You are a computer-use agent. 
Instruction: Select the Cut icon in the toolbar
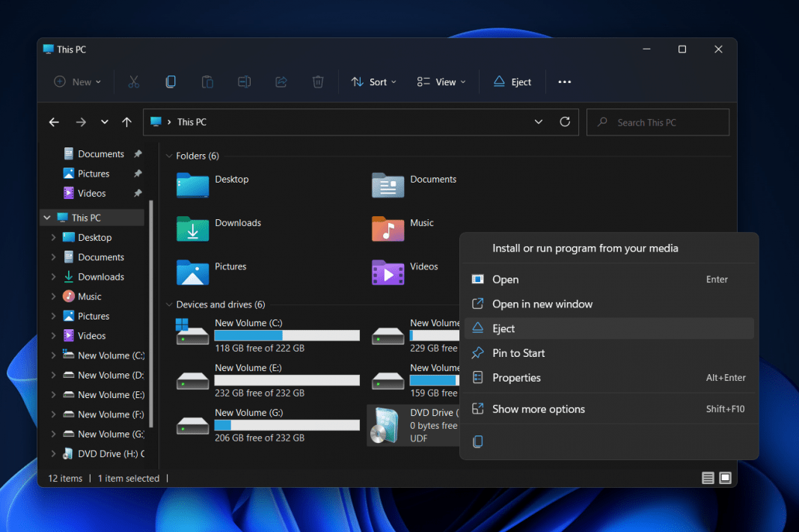pos(133,82)
